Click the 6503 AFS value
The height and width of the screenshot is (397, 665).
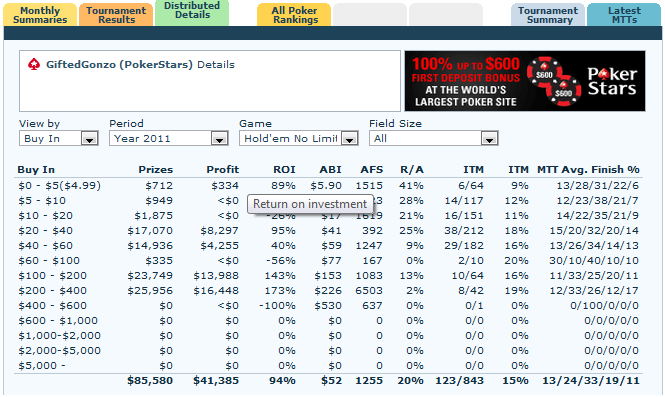tap(369, 291)
